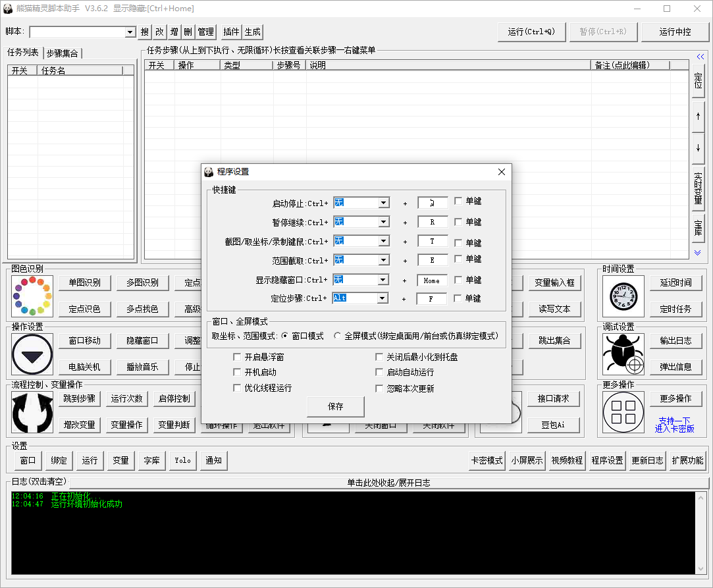The width and height of the screenshot is (713, 588).
Task: Expand the 定位步骤 Alt dropdown
Action: 383,298
